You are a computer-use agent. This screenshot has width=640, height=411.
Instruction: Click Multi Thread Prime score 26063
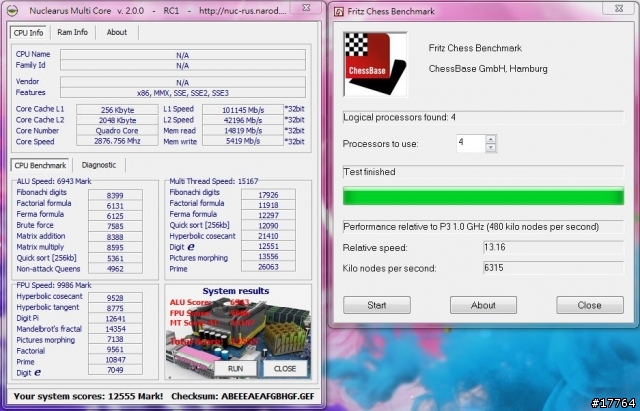coord(268,267)
